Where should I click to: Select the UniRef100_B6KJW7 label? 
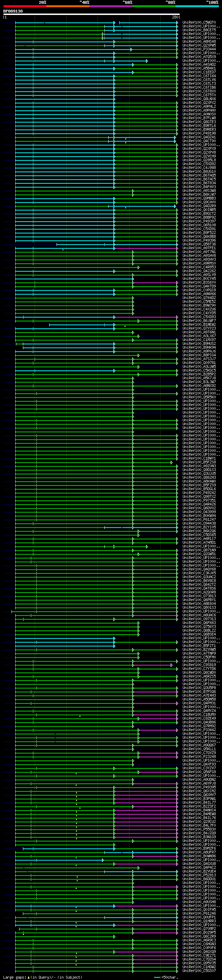(x=199, y=194)
